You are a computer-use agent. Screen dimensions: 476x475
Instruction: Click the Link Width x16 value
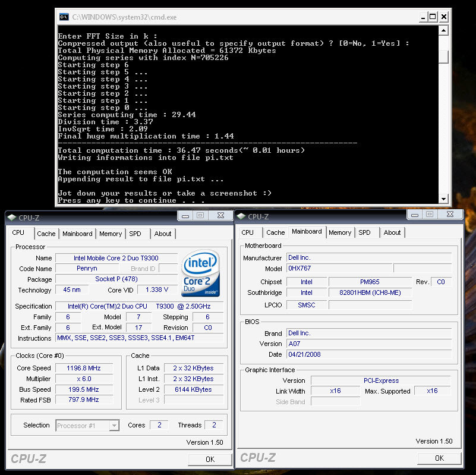tap(335, 391)
